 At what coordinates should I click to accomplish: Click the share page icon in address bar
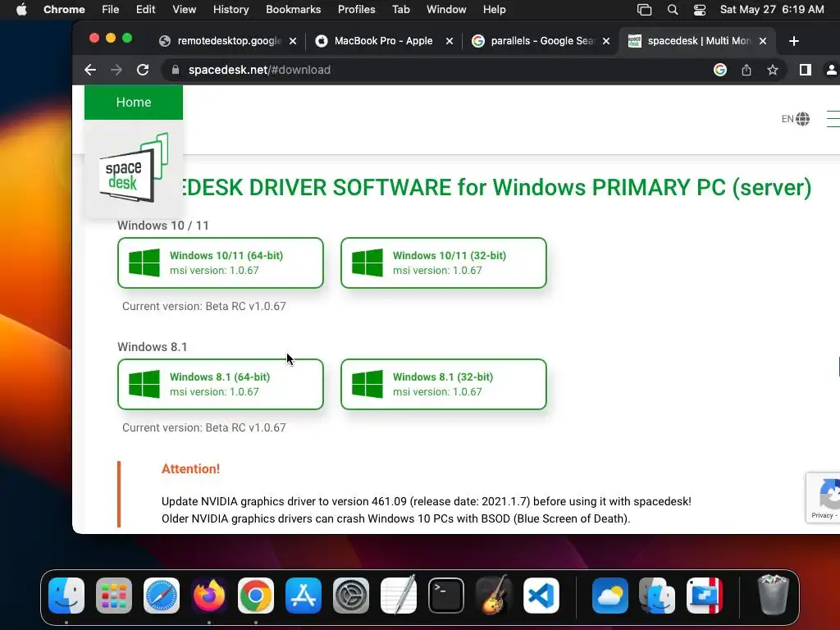(746, 70)
